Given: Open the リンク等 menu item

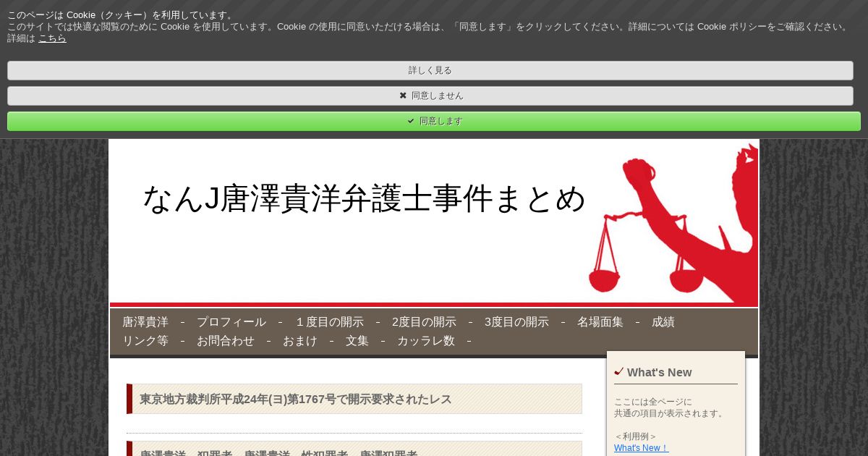Looking at the screenshot, I should pos(145,341).
